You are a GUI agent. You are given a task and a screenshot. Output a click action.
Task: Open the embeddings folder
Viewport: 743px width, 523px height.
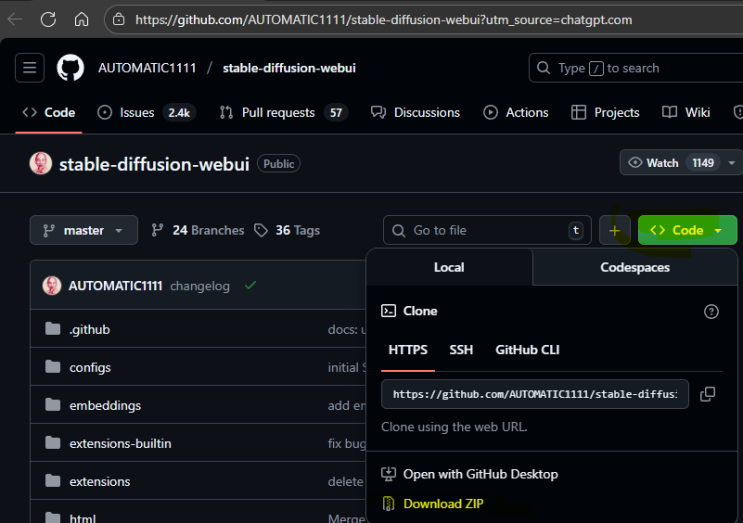105,405
